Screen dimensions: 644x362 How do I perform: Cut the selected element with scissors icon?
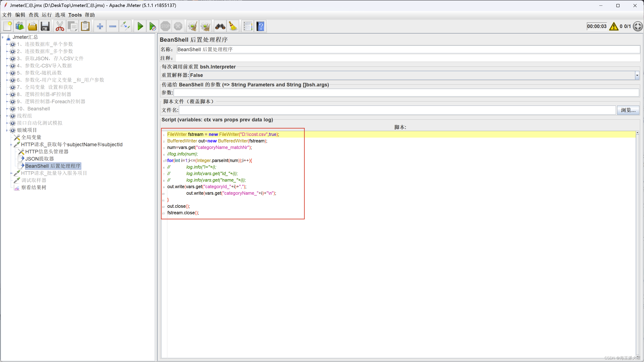click(x=60, y=26)
